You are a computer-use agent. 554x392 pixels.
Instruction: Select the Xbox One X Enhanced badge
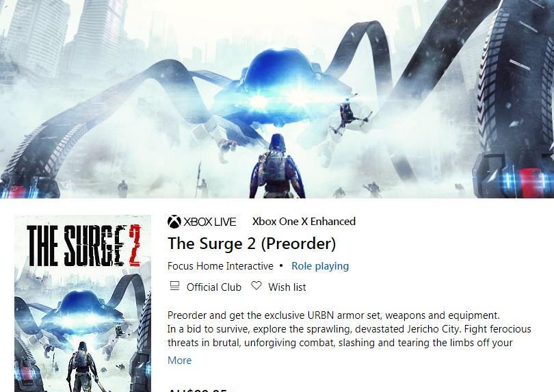[304, 221]
